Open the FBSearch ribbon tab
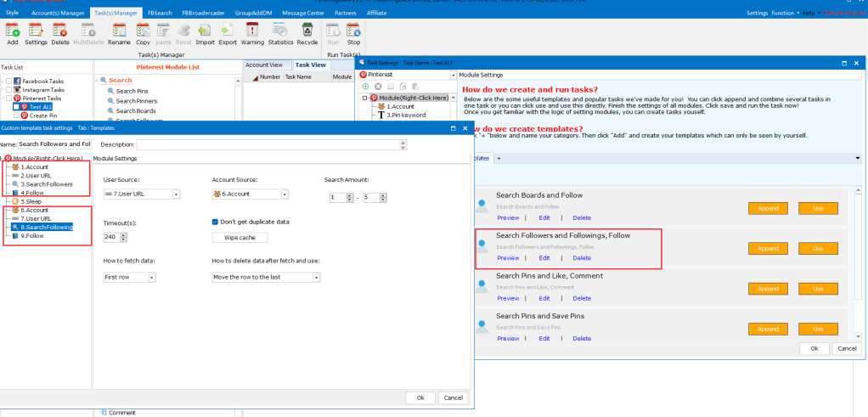 [160, 14]
